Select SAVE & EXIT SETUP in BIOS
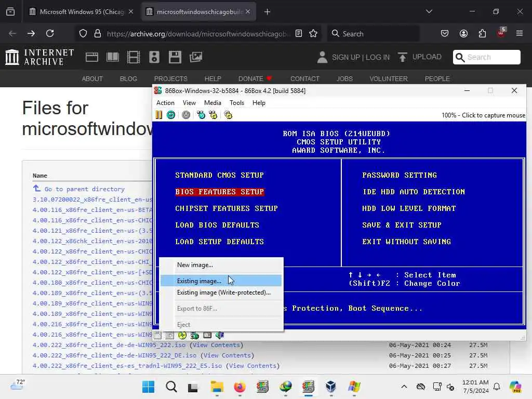 402,225
